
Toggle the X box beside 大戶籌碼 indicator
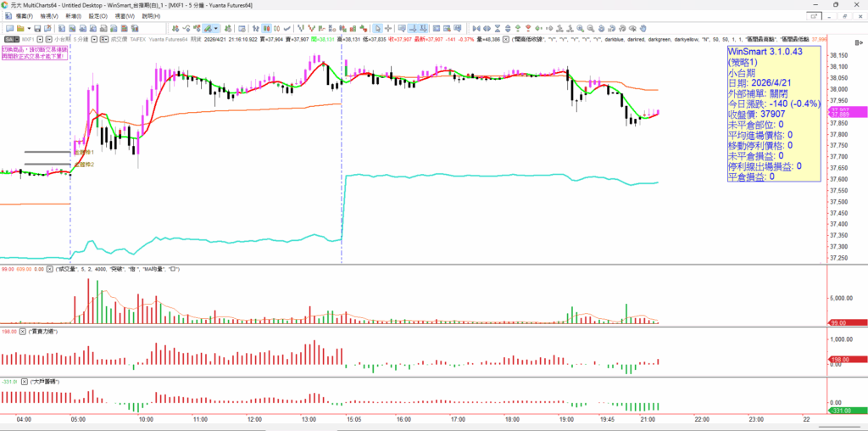25,382
